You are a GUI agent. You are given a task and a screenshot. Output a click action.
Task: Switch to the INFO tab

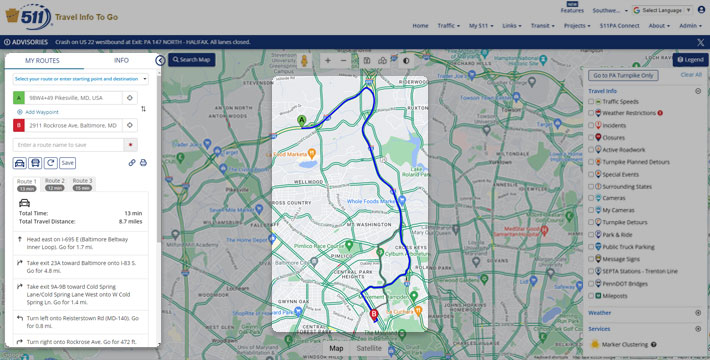coord(121,60)
